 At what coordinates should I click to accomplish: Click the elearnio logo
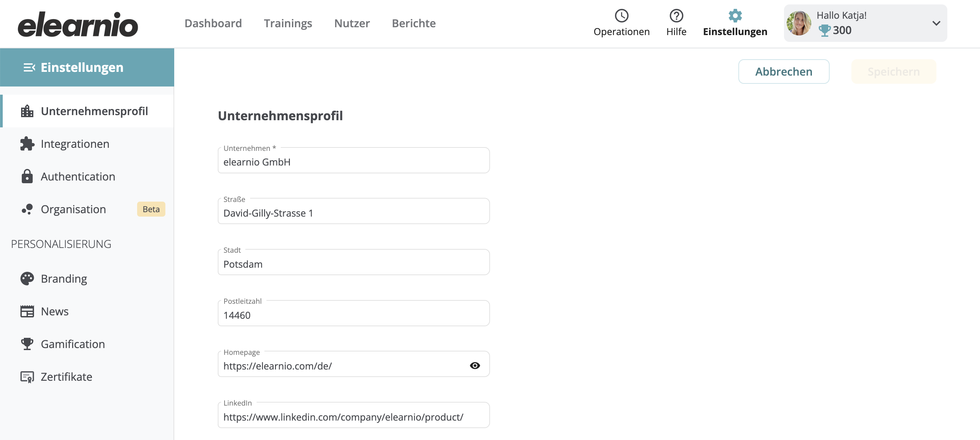[78, 25]
